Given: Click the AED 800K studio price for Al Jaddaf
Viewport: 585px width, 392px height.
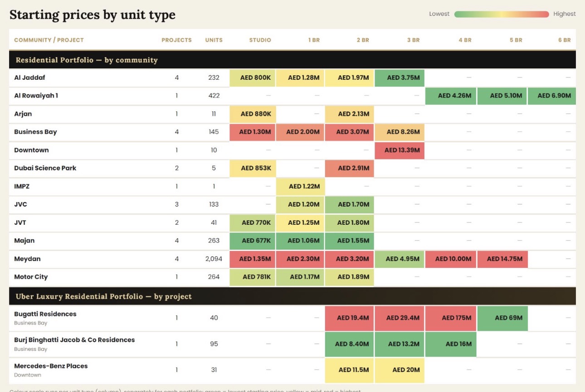Looking at the screenshot, I should (253, 77).
